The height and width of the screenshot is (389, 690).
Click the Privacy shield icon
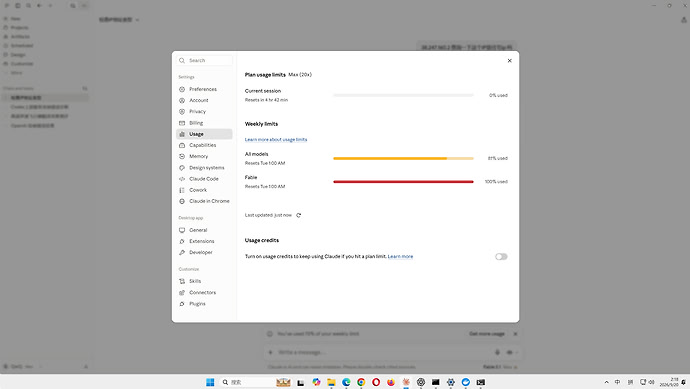pyautogui.click(x=182, y=112)
